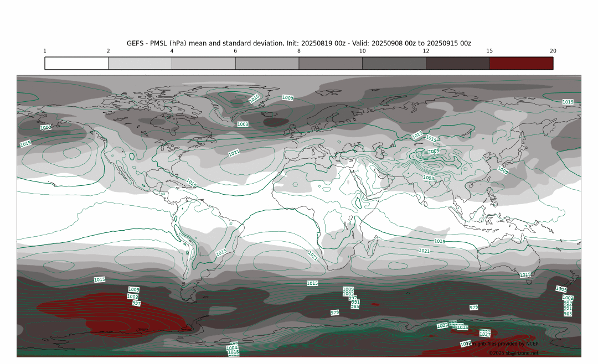
Task: Click the GEFS PMSL chart title text
Action: click(299, 43)
